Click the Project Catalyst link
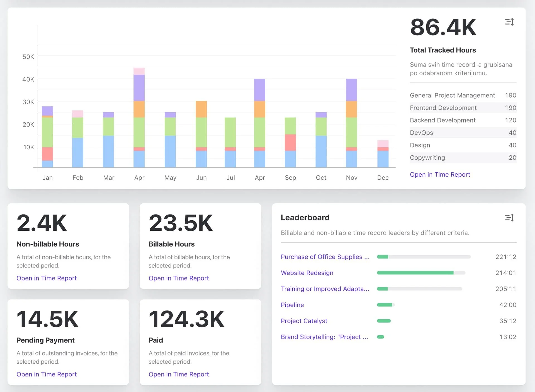The image size is (535, 392). 304,321
